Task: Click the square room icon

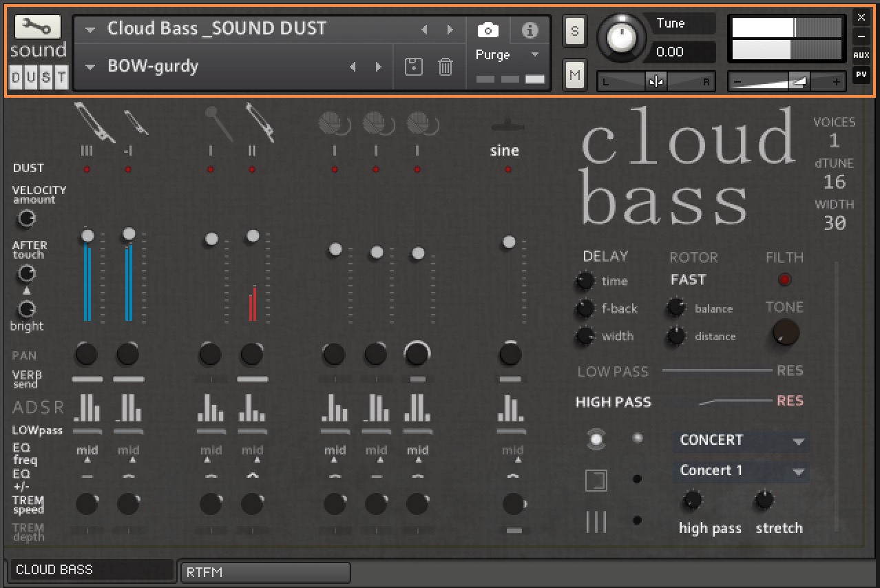Action: coord(596,481)
